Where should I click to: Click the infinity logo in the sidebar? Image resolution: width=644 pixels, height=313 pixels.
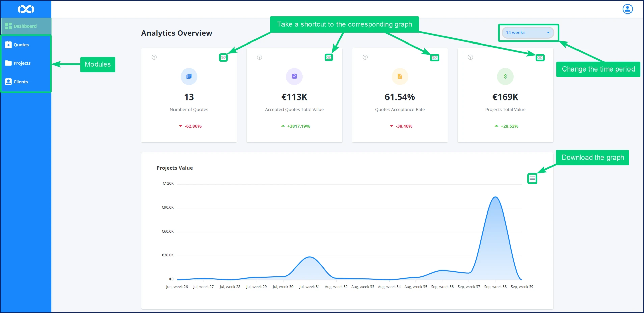pyautogui.click(x=26, y=9)
